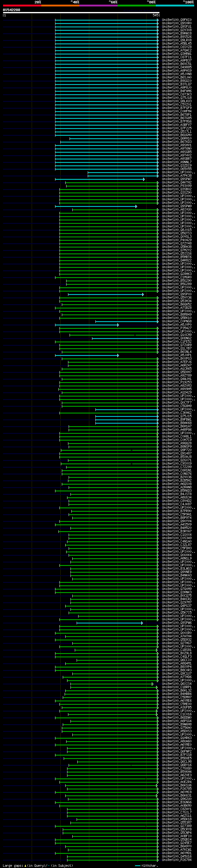Select hit UniRef100_A7PK38

(176, 176)
